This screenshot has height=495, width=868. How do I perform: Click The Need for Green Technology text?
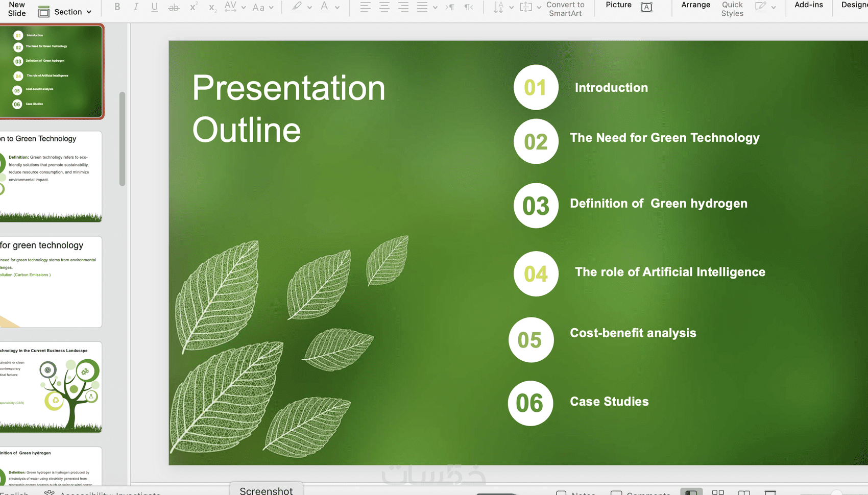(664, 138)
